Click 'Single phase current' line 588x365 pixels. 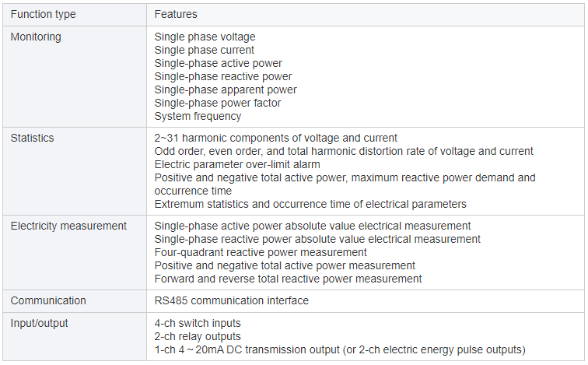(205, 50)
